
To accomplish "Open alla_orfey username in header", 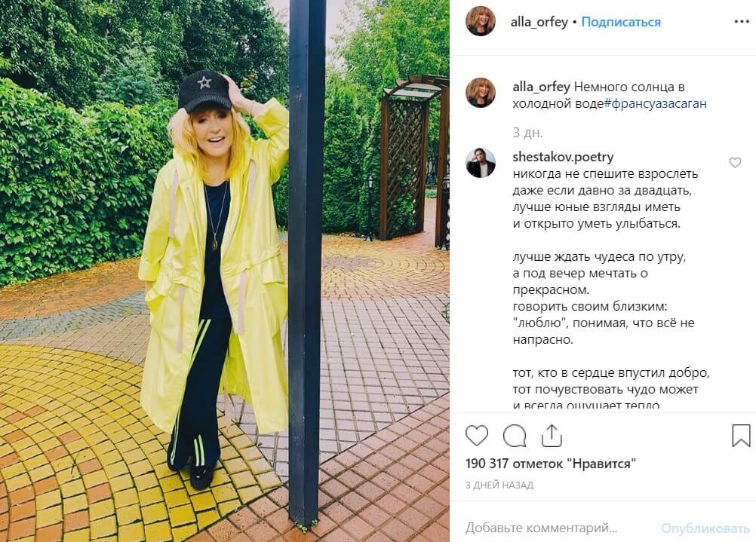I will point(539,22).
